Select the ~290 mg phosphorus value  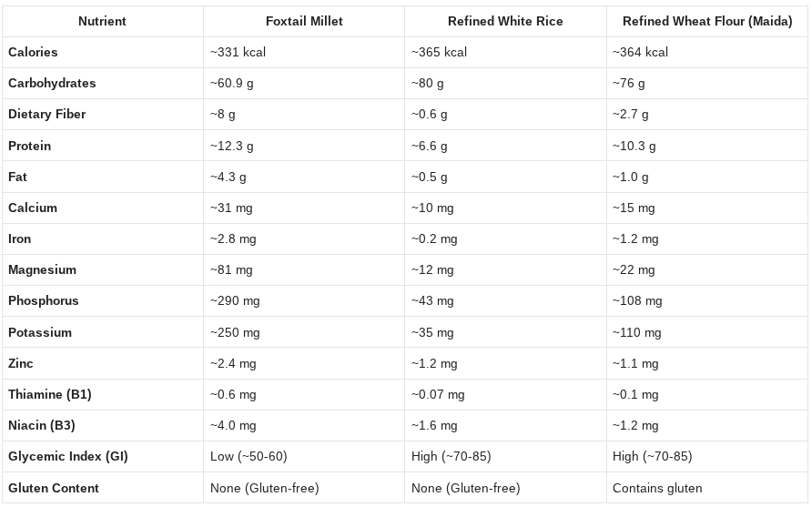click(235, 300)
